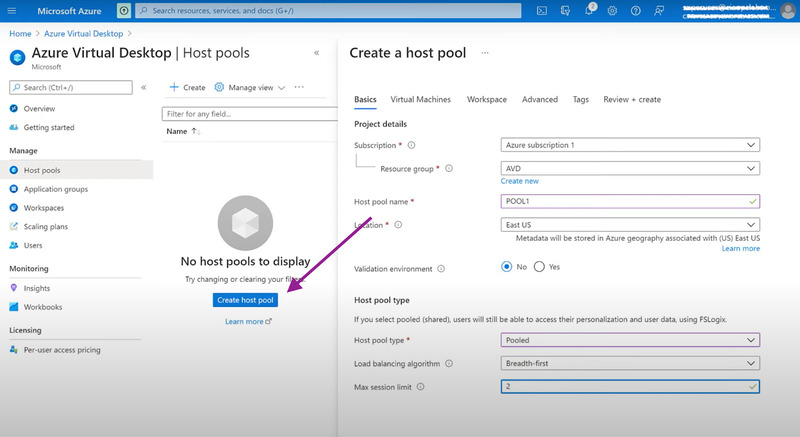Sort by the Name column header
The image size is (800, 437).
pyautogui.click(x=183, y=131)
